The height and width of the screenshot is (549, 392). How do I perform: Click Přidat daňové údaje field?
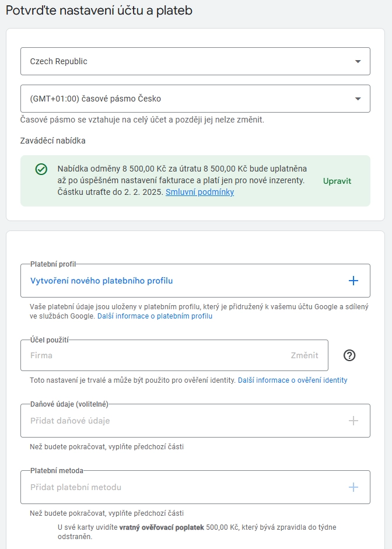coord(195,421)
